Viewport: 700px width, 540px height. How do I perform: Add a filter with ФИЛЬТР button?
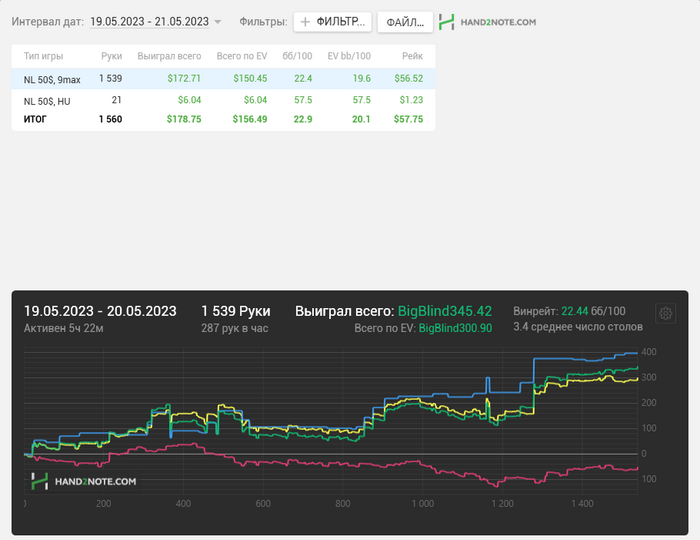point(333,21)
